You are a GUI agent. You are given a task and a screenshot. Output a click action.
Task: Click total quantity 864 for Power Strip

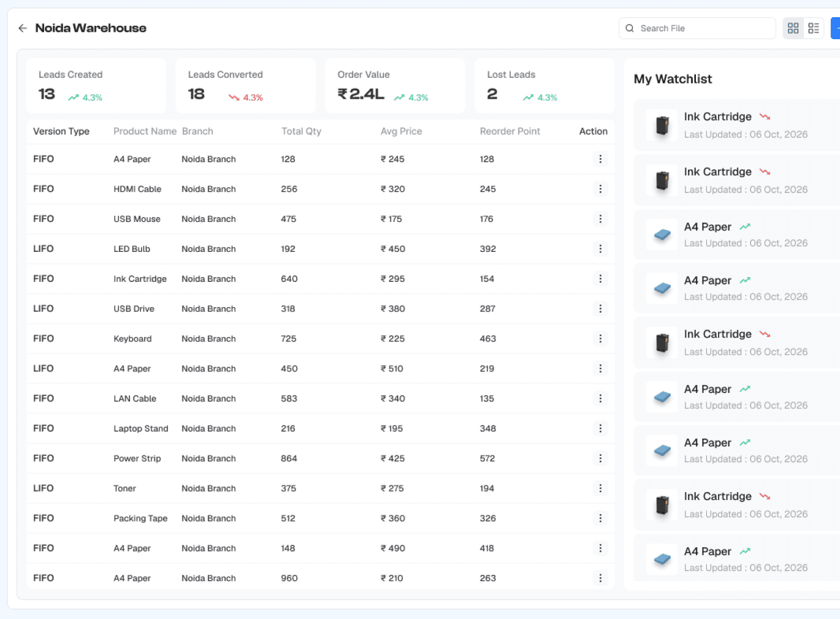(289, 458)
